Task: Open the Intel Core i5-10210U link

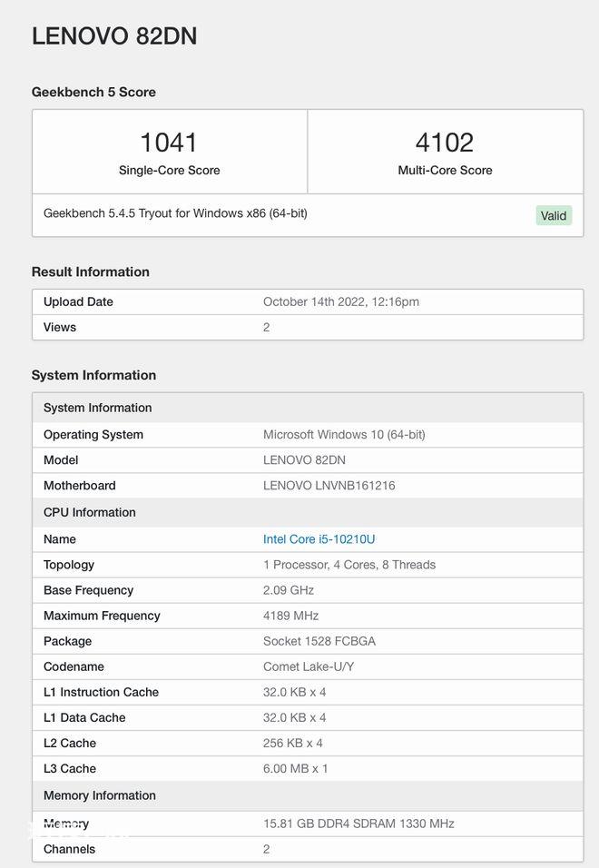Action: (x=319, y=539)
